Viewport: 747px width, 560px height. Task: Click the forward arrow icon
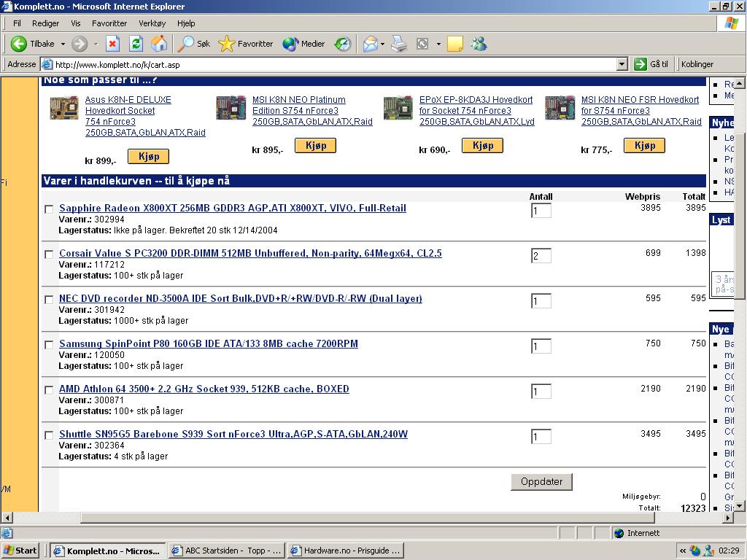(80, 44)
